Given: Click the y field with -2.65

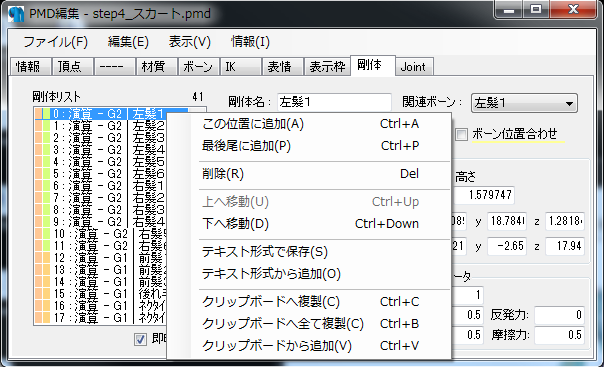Looking at the screenshot, I should 507,246.
